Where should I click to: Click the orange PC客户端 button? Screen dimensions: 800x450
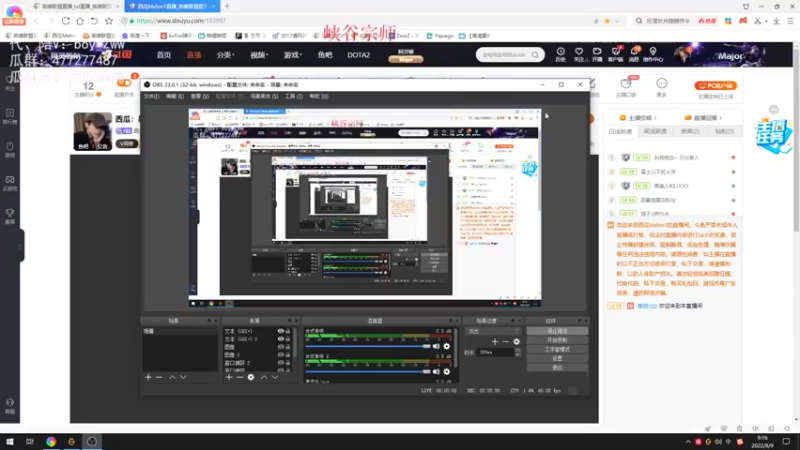pyautogui.click(x=715, y=86)
